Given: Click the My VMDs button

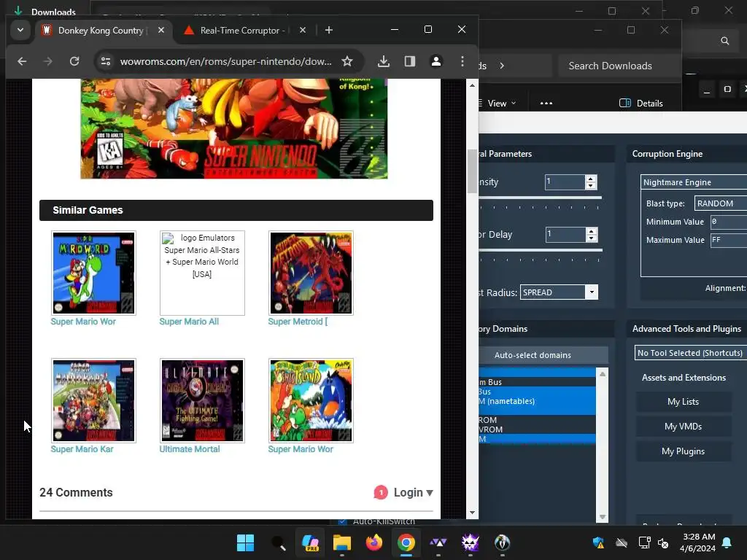Looking at the screenshot, I should coord(683,427).
